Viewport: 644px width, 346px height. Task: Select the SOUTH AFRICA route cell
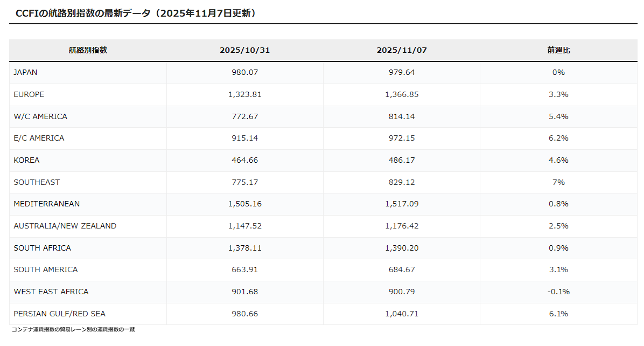[43, 248]
